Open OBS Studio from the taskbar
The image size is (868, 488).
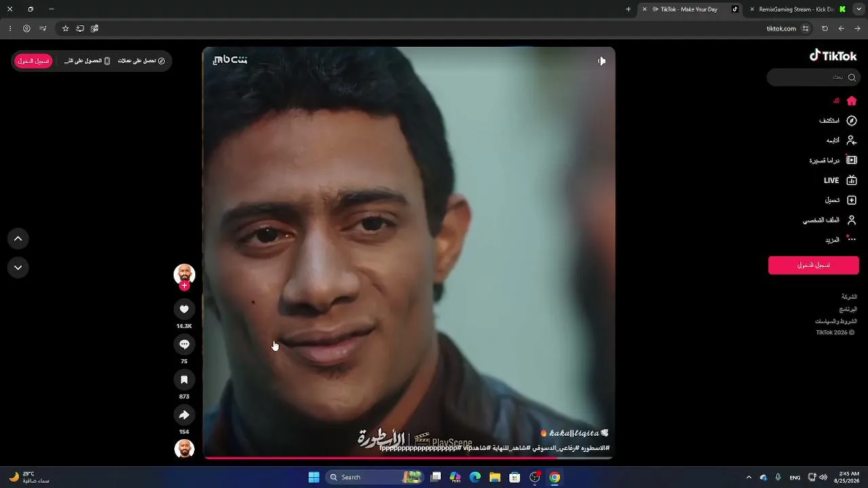tap(535, 477)
